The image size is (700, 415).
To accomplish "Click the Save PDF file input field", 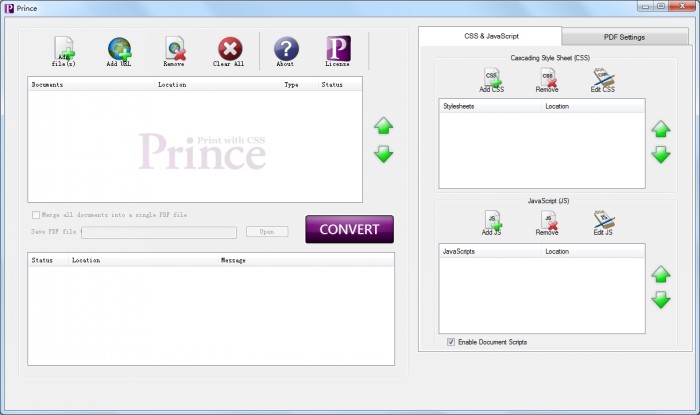I will click(159, 232).
